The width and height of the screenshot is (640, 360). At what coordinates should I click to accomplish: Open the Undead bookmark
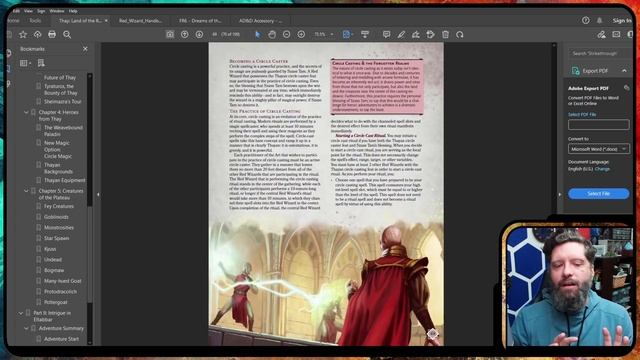(53, 260)
